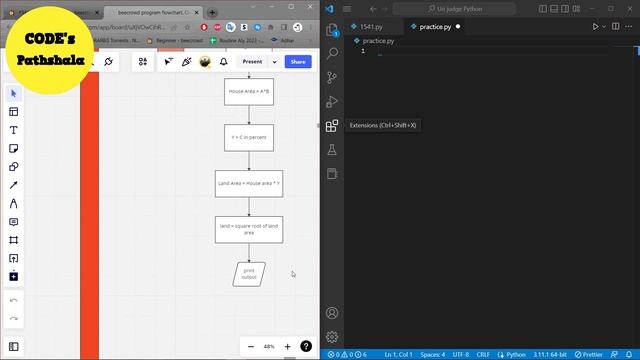
Task: Select the Sticky note tool in Miro
Action: [13, 149]
